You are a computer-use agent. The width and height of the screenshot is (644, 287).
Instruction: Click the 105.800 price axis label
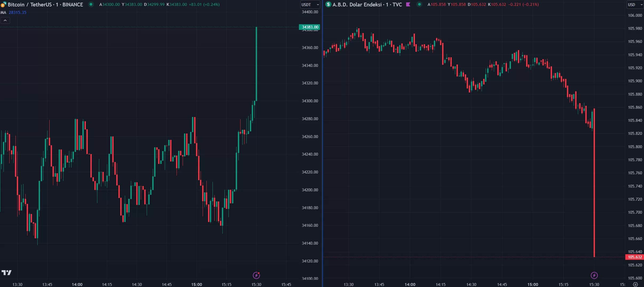tap(635, 147)
